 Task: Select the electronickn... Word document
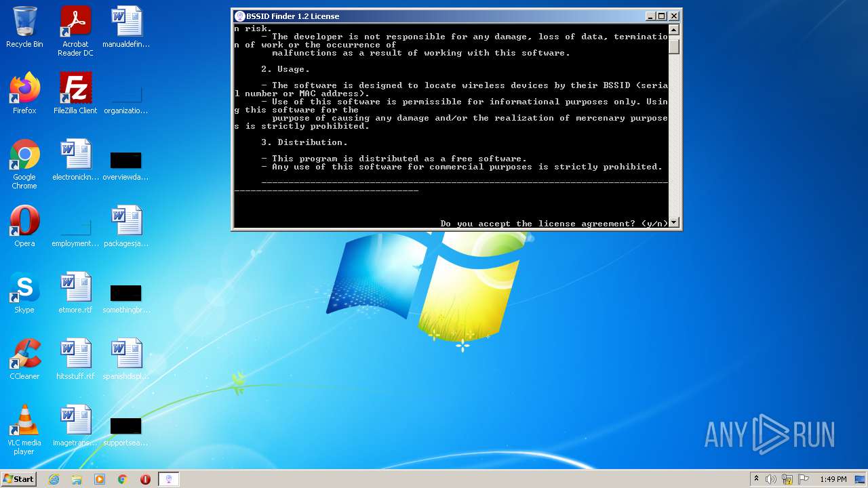point(75,160)
